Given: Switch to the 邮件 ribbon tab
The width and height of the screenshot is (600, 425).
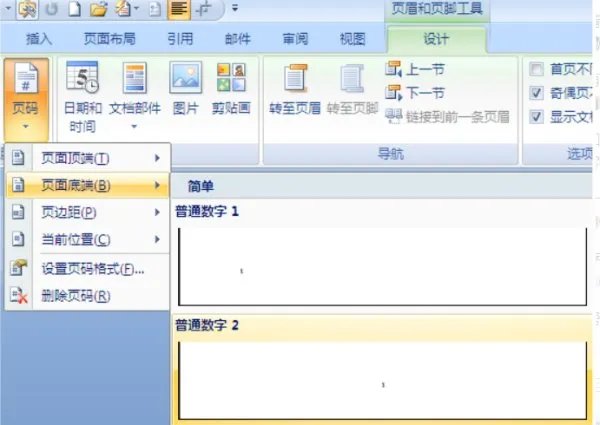Looking at the screenshot, I should [x=238, y=39].
